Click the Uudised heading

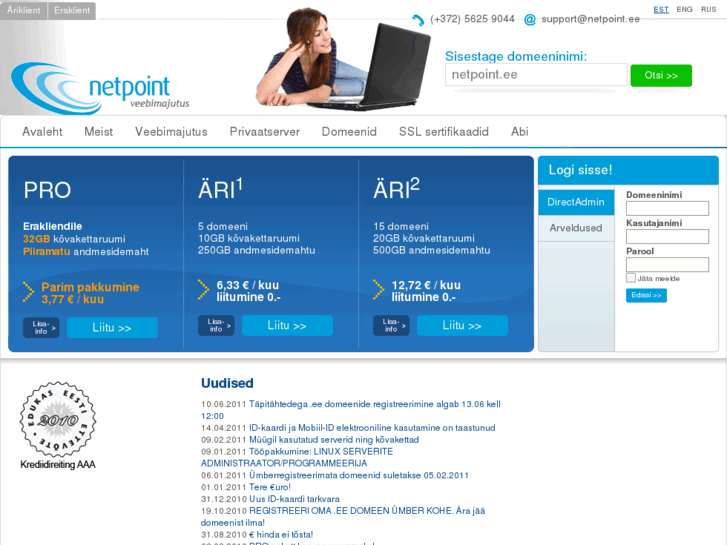(x=227, y=383)
